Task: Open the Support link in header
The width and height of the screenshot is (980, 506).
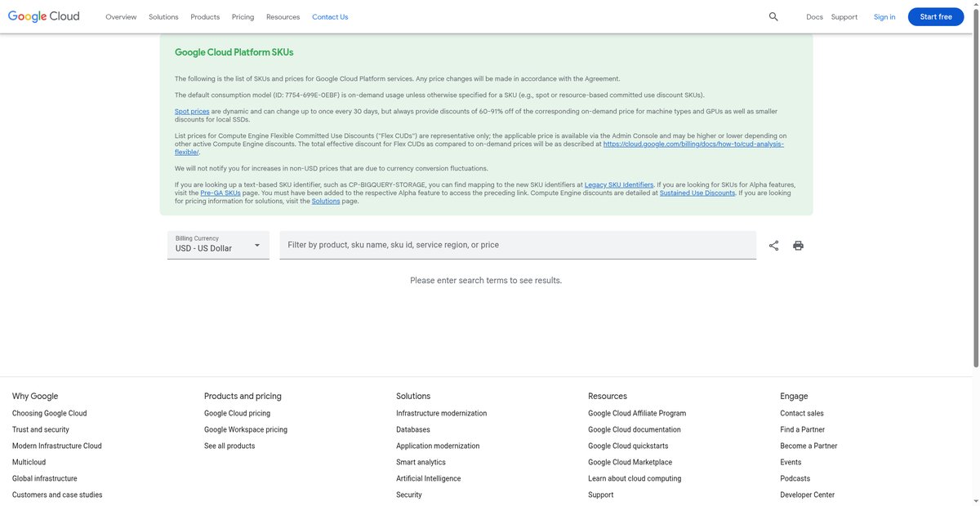Action: point(844,17)
